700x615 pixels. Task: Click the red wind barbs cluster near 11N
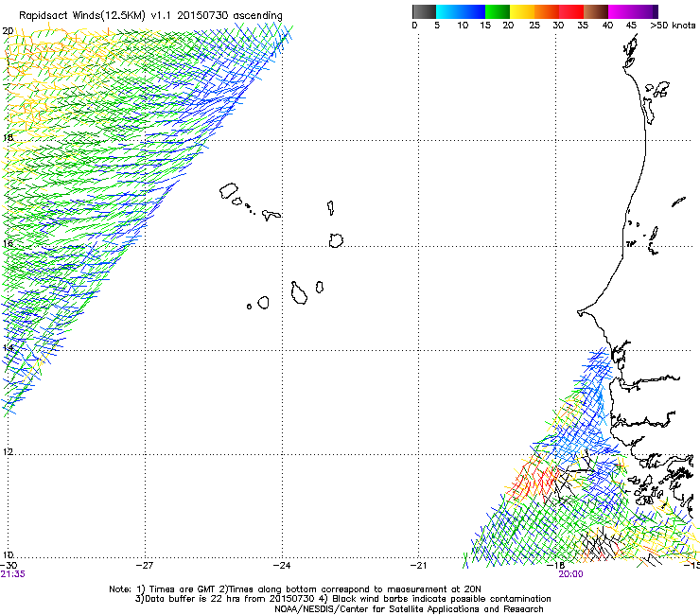click(x=534, y=480)
